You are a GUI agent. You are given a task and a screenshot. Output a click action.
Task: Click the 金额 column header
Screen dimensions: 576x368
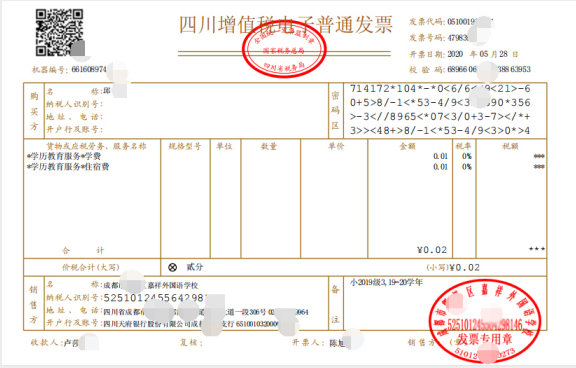407,146
